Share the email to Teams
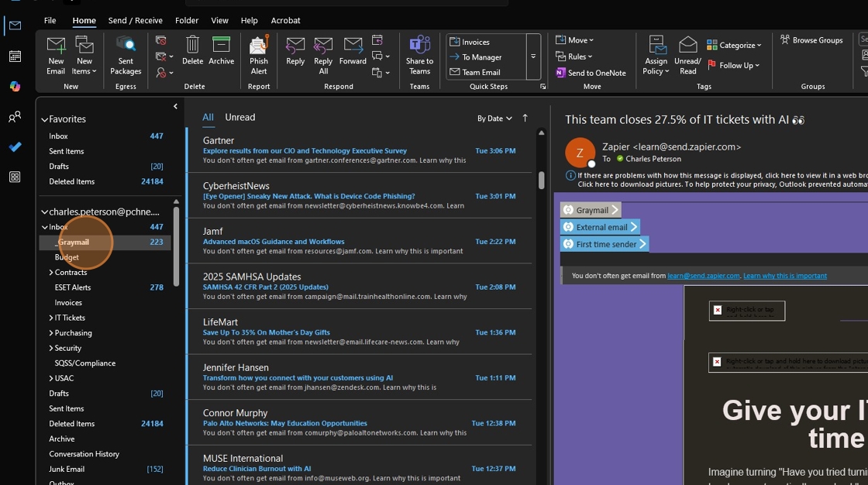This screenshot has width=868, height=485. [419, 55]
